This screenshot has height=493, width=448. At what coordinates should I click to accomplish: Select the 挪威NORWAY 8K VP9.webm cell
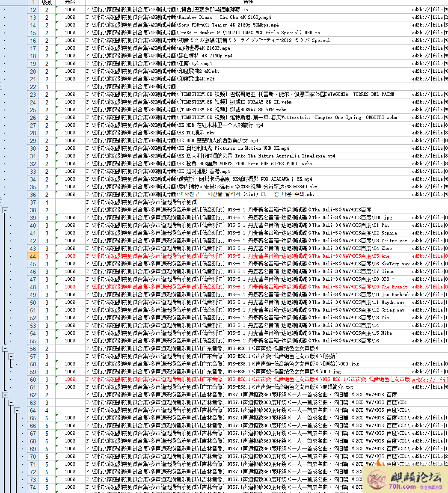[x=248, y=110]
